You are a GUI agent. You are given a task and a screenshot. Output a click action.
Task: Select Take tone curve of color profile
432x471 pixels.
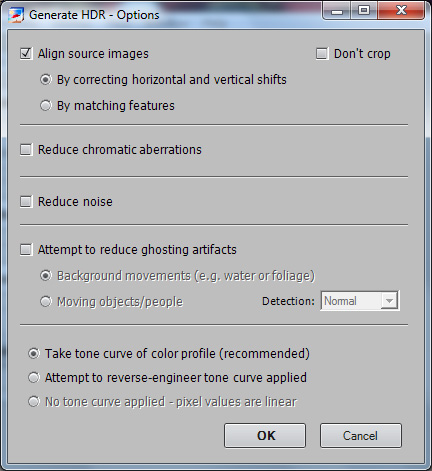33,353
